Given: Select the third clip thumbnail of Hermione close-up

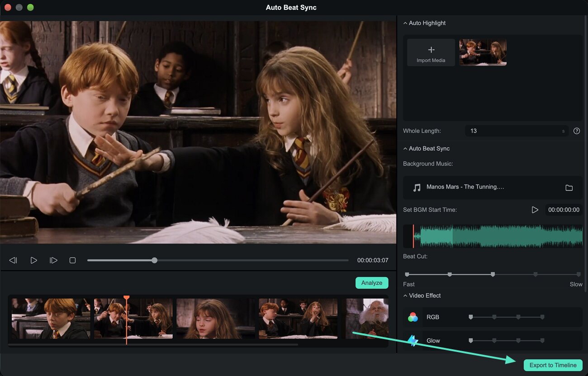Looking at the screenshot, I should tap(216, 319).
